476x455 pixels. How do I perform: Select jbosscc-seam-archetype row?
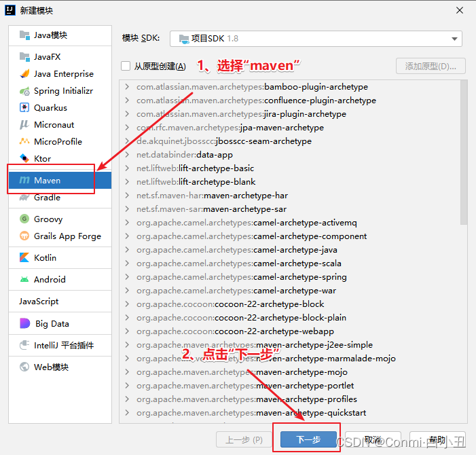tap(290, 141)
